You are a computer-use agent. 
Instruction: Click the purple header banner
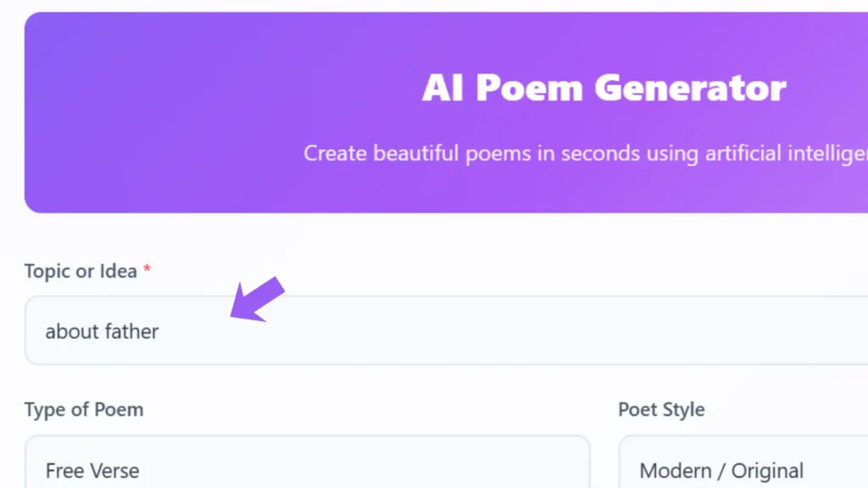pos(170,110)
